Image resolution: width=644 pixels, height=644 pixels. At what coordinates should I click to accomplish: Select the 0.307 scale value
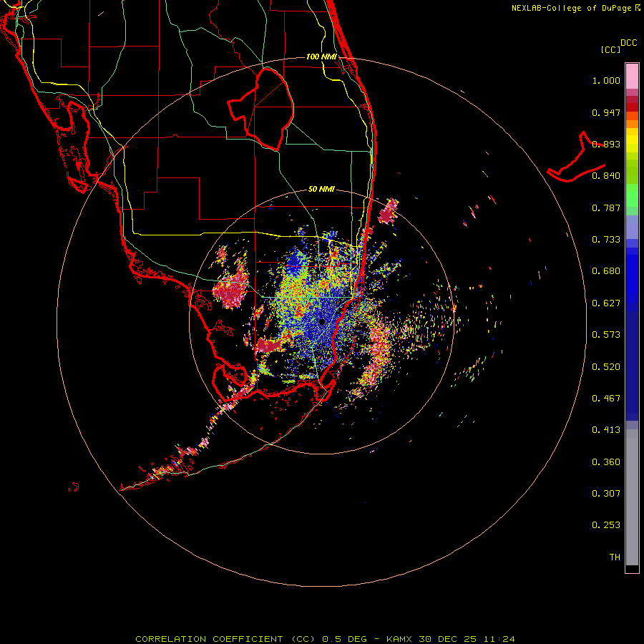[606, 494]
